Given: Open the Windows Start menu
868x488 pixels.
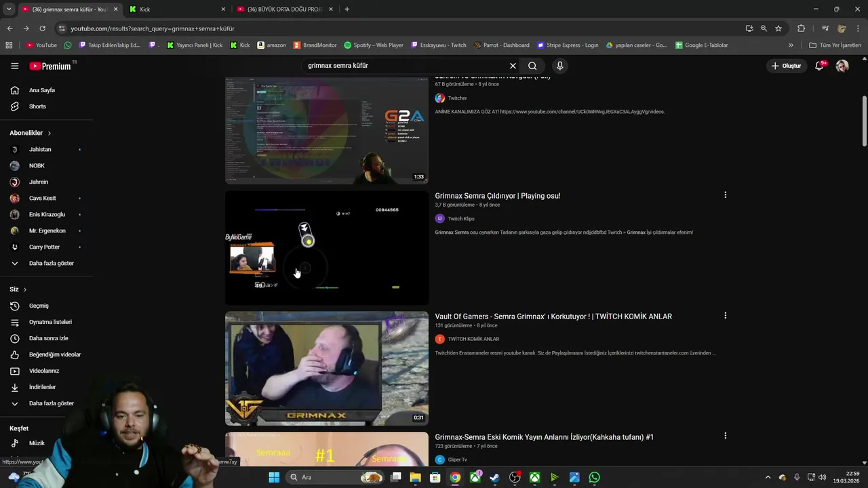Looking at the screenshot, I should pos(274,477).
